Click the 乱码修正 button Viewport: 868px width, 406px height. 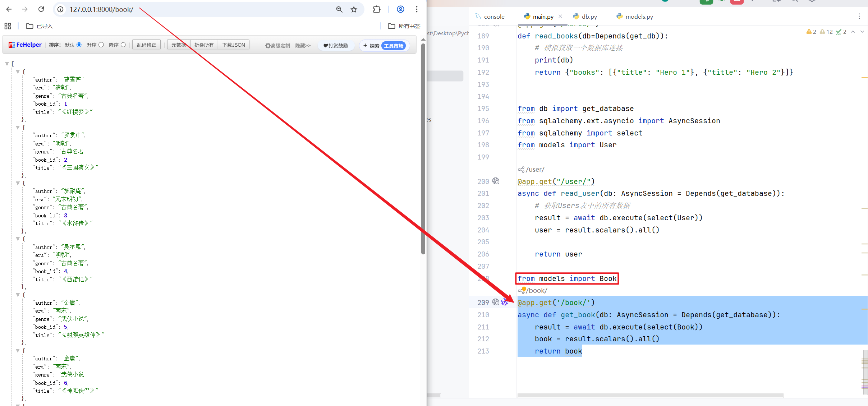(146, 45)
